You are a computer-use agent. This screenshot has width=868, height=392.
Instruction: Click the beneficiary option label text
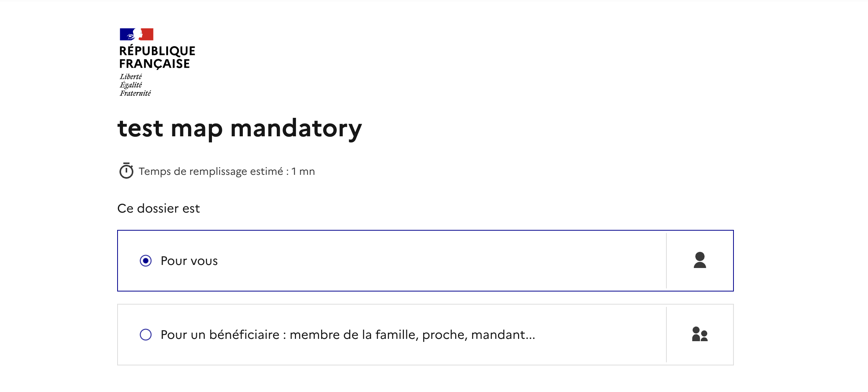(x=347, y=335)
